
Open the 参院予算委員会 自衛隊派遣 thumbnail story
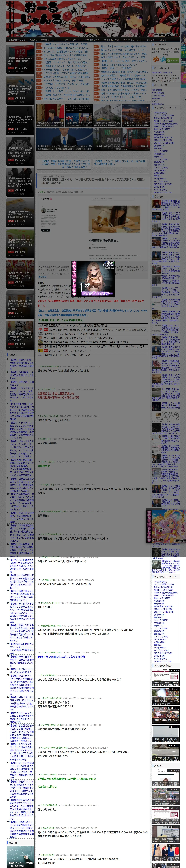[50, 116]
